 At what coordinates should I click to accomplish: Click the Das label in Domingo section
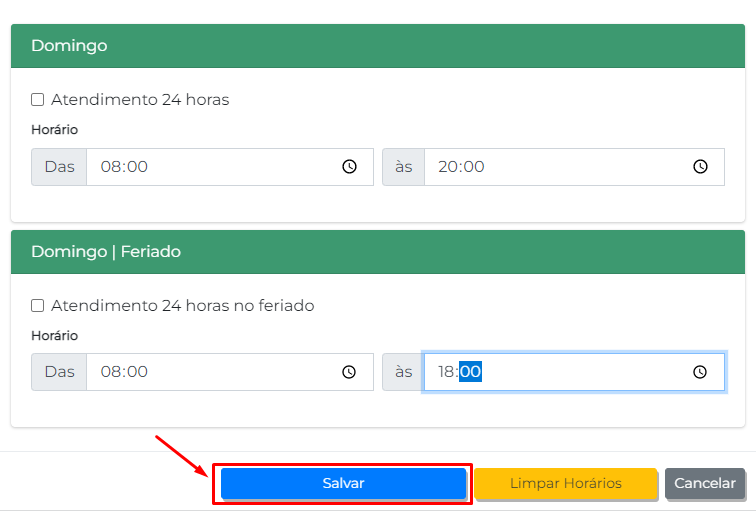(60, 167)
